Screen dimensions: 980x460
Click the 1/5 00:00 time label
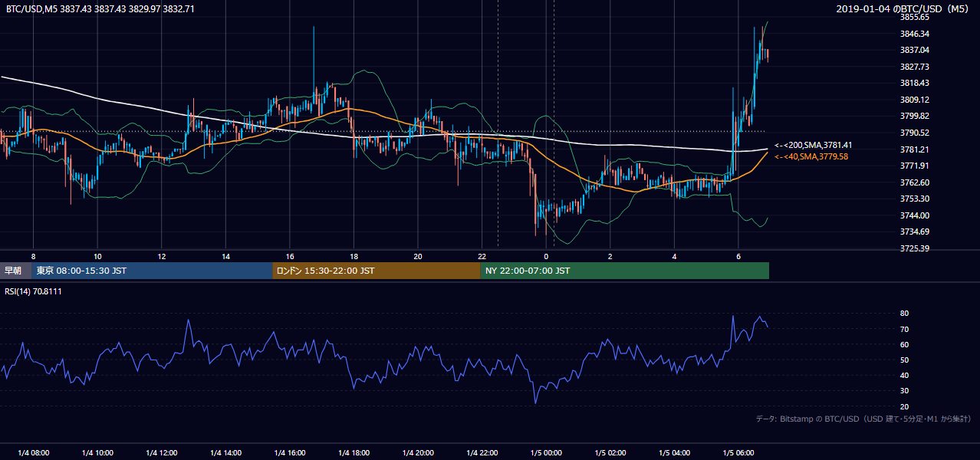coord(546,452)
